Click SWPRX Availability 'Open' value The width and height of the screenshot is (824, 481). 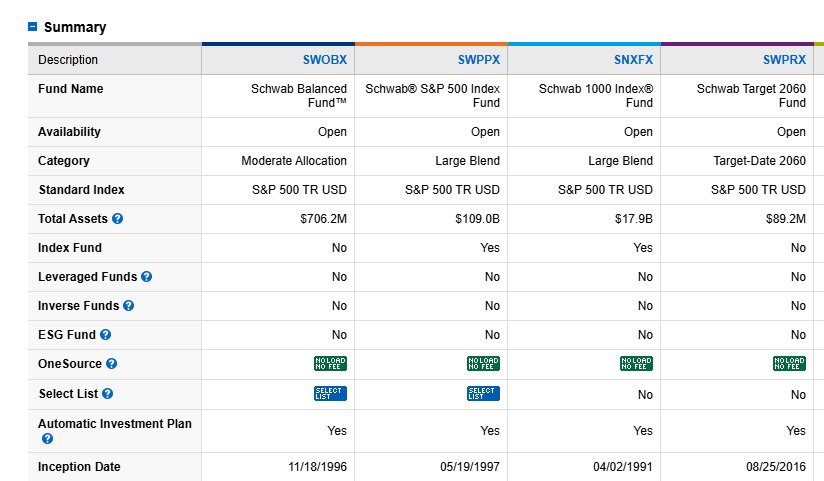click(x=791, y=132)
